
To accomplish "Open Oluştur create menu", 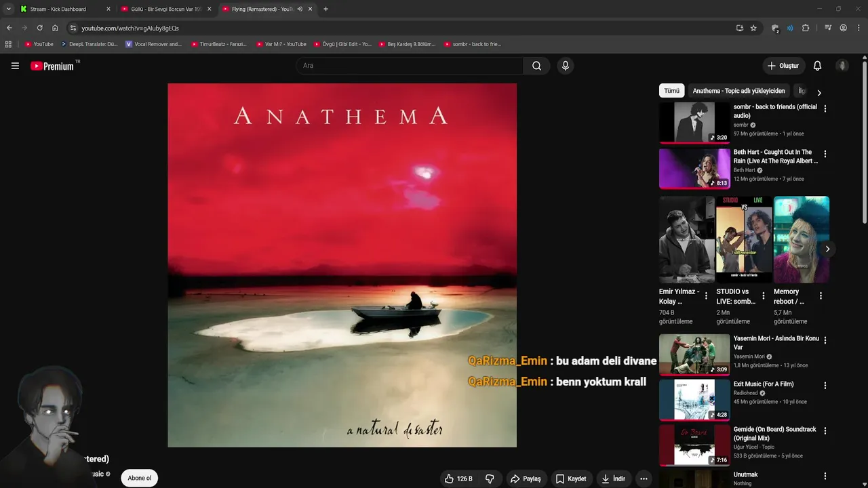I will point(783,66).
